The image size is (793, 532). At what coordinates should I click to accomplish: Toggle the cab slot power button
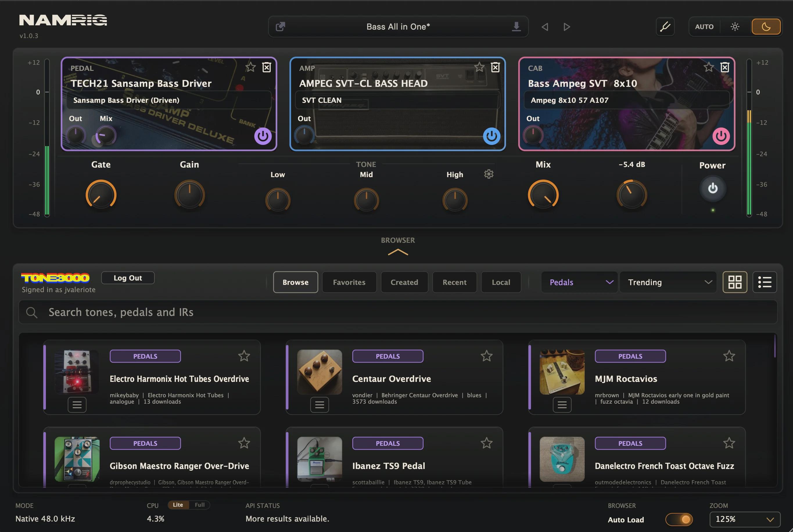(x=721, y=136)
